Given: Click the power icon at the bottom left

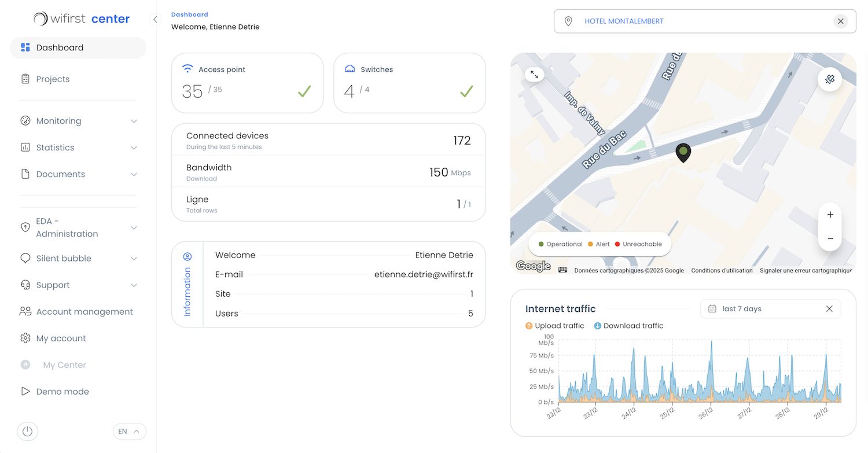Looking at the screenshot, I should [x=27, y=431].
